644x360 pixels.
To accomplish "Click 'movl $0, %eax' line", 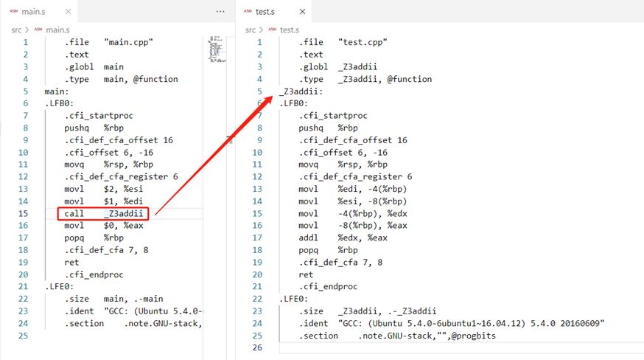I will [103, 226].
